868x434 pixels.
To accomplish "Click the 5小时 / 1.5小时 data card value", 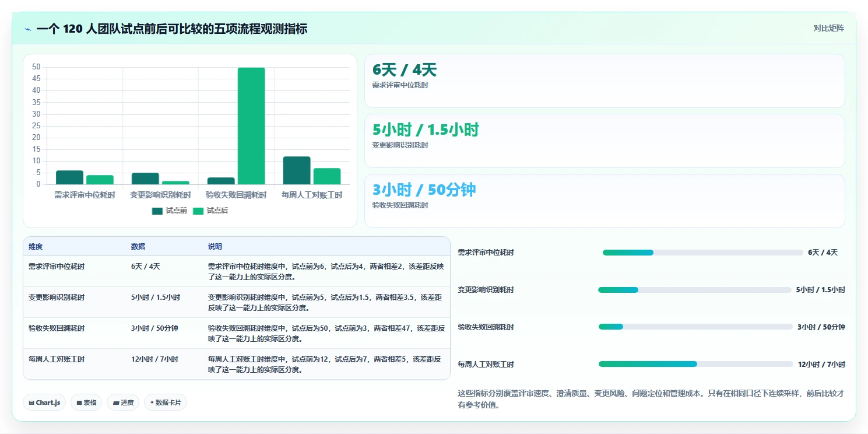I will [x=426, y=130].
